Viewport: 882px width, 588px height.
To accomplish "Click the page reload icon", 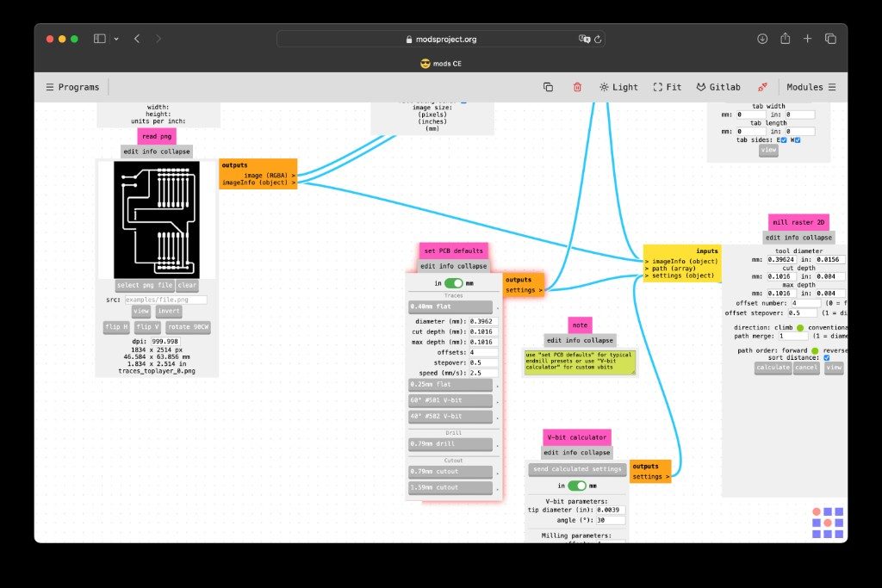I will click(x=598, y=40).
